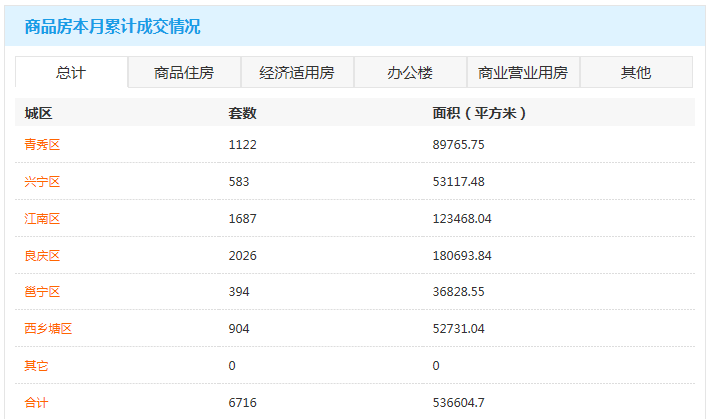Click the total area value 536604.7
The height and width of the screenshot is (419, 706).
(x=458, y=403)
